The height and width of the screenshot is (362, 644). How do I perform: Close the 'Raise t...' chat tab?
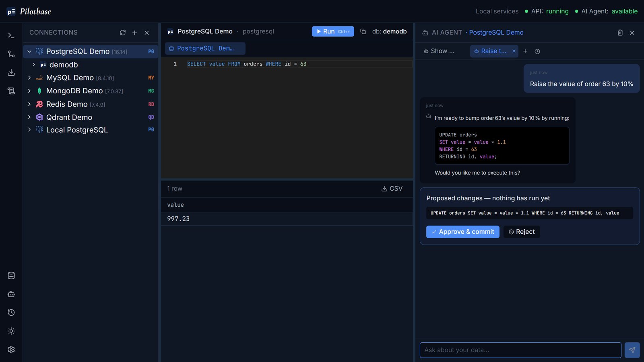[x=514, y=51]
